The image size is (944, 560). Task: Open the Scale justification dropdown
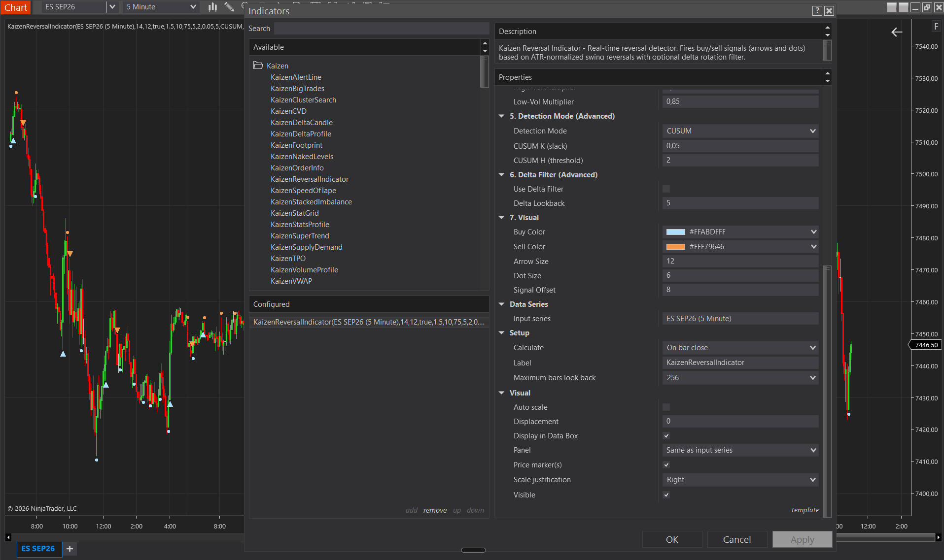coord(740,480)
